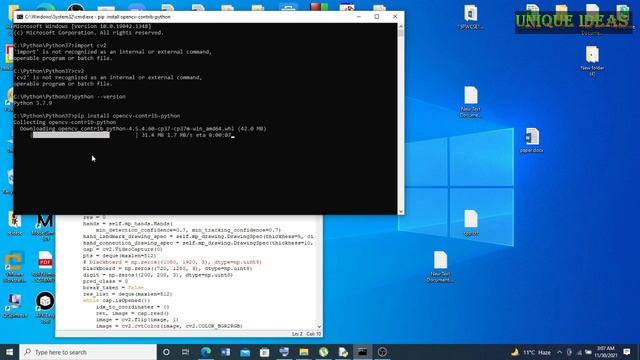Select the SPWCSE Word document icon

pyautogui.click(x=471, y=17)
